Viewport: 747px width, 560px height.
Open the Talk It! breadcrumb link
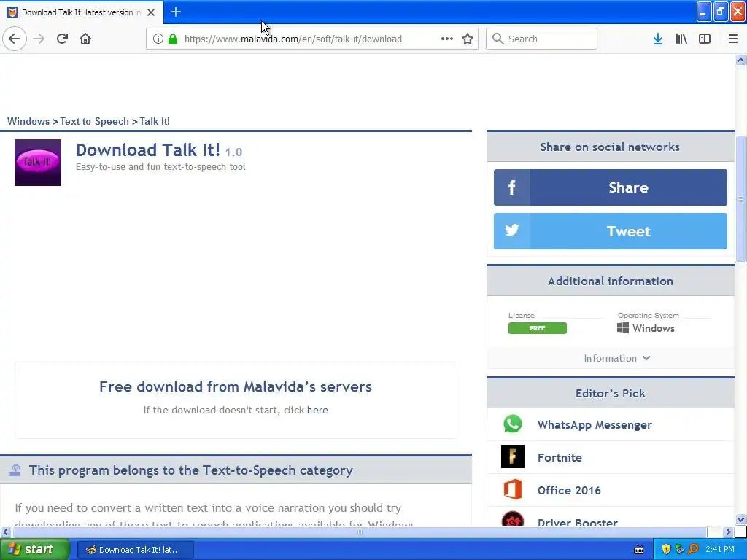tap(155, 121)
